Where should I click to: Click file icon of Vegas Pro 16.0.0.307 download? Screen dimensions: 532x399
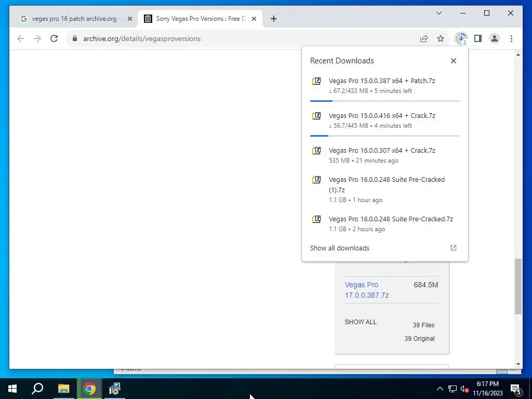[x=316, y=151]
